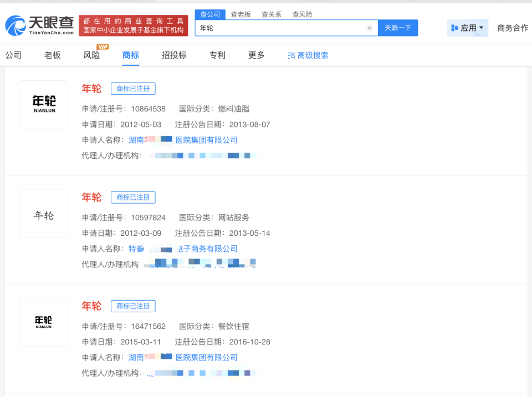The width and height of the screenshot is (532, 397).
Task: Select the 查风险 search tab
Action: click(303, 14)
